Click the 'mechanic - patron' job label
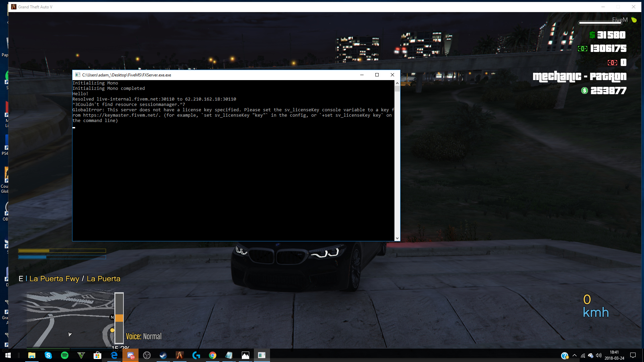Viewport: 644px width, 362px height. 580,77
